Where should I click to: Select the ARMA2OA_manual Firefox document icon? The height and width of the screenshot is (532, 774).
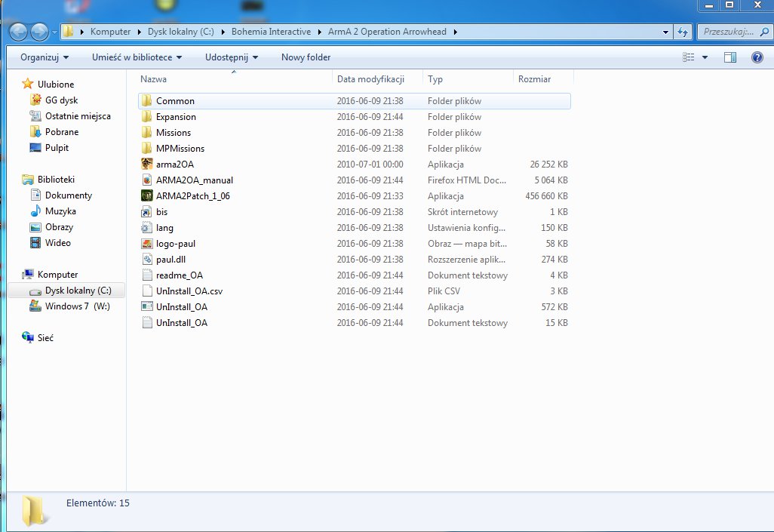pyautogui.click(x=146, y=180)
